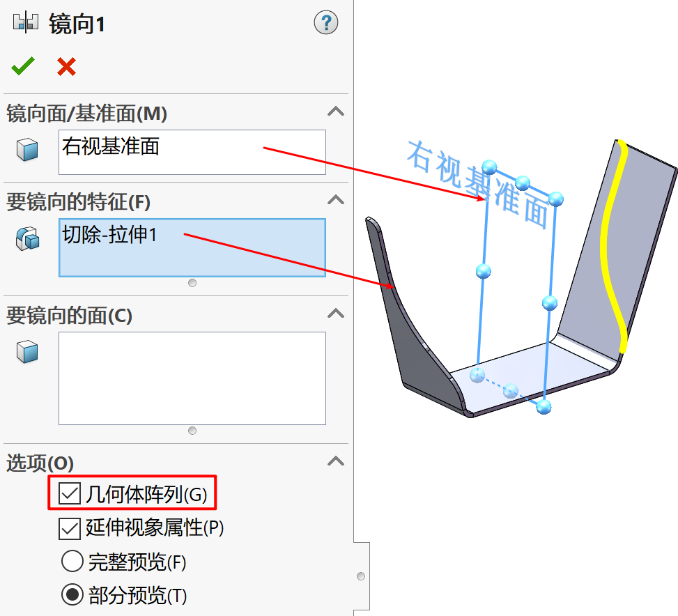This screenshot has height=616, width=678.
Task: Toggle 几何体阵列(G) checkbox
Action: [70, 493]
